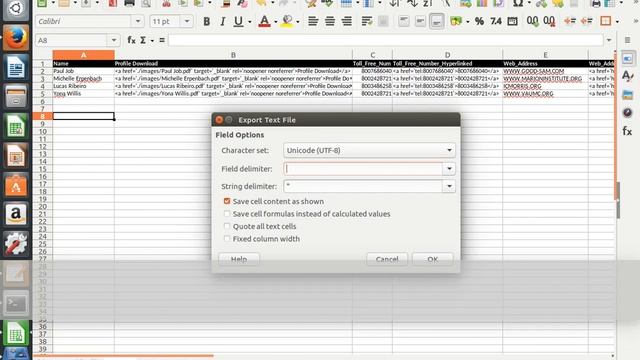Image resolution: width=640 pixels, height=360 pixels.
Task: Delete a decimal place
Action: coord(549,21)
